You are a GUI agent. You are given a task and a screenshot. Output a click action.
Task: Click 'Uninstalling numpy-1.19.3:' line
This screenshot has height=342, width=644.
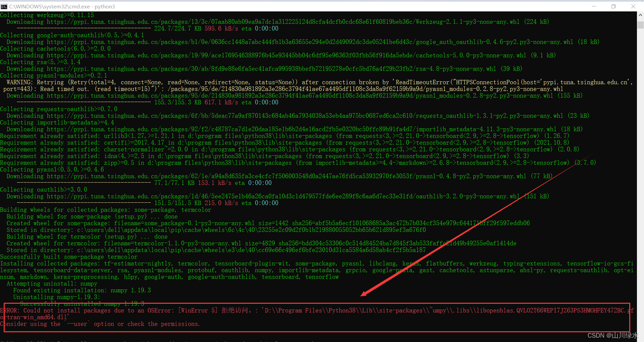[x=57, y=297]
